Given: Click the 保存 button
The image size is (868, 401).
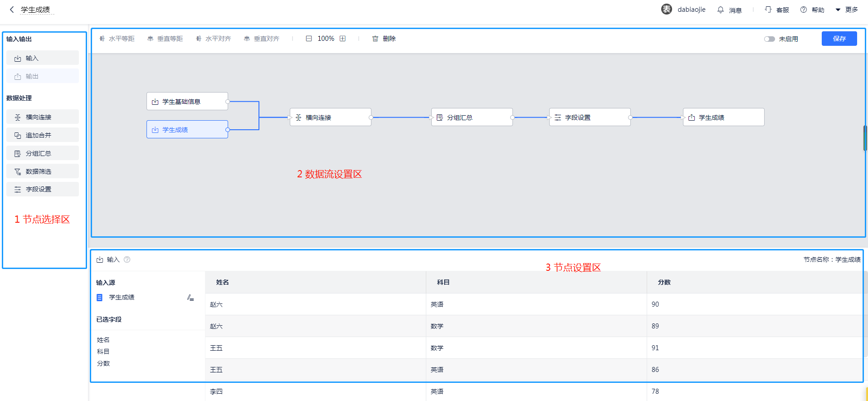Looking at the screenshot, I should pos(839,39).
